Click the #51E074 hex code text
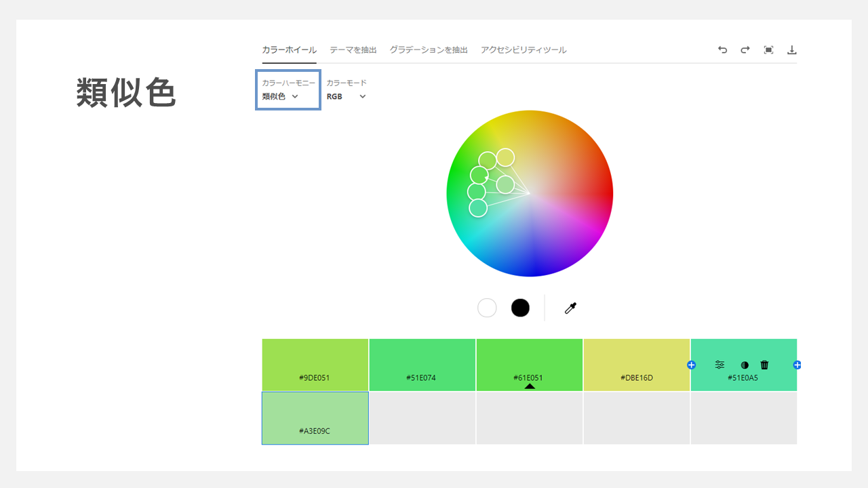The width and height of the screenshot is (868, 488). pos(421,378)
